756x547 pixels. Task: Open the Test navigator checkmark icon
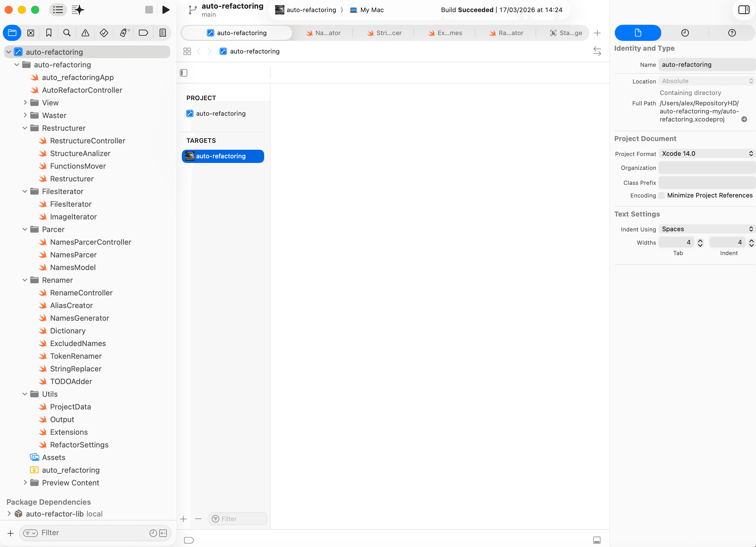[x=104, y=33]
